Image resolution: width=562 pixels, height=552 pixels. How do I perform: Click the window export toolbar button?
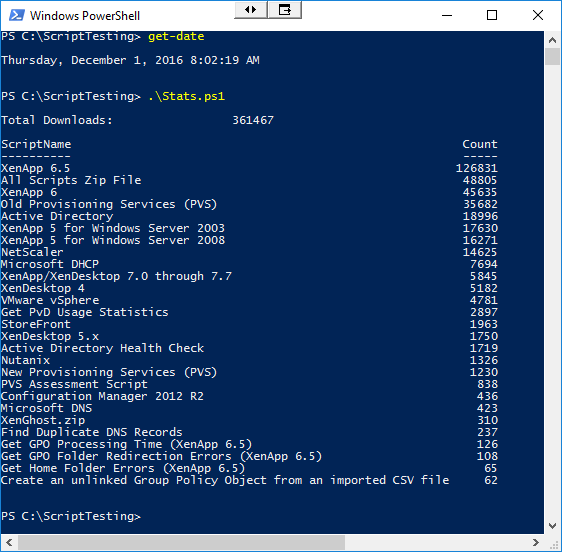click(285, 10)
